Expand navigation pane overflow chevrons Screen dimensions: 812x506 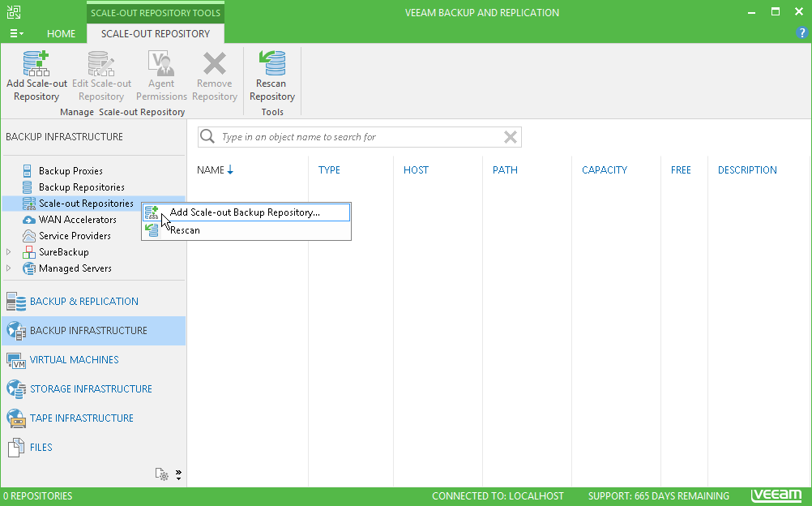[x=178, y=475]
